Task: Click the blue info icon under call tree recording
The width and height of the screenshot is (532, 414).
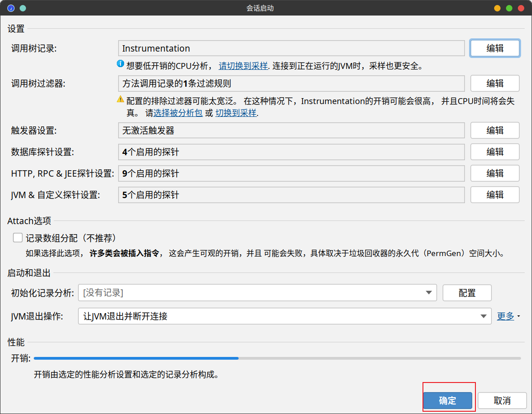Action: coord(120,64)
